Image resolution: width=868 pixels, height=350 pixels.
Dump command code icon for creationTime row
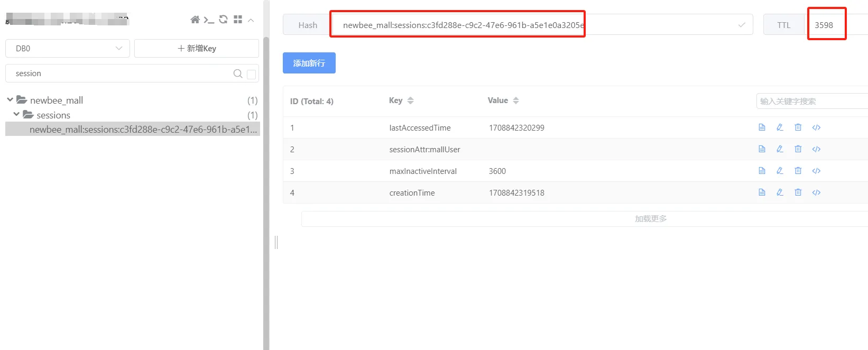coord(816,192)
